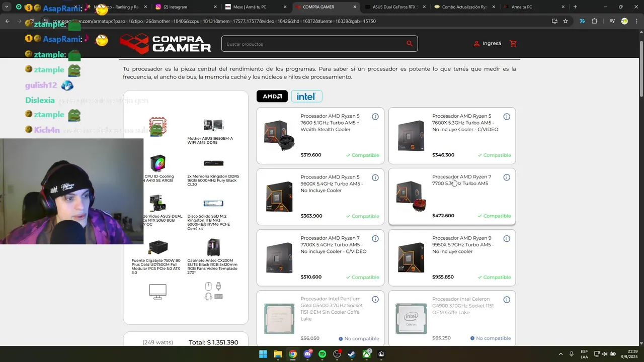644x362 pixels.
Task: Choose Ryzen 5 7600X 5.3GHz processor
Action: point(452,136)
